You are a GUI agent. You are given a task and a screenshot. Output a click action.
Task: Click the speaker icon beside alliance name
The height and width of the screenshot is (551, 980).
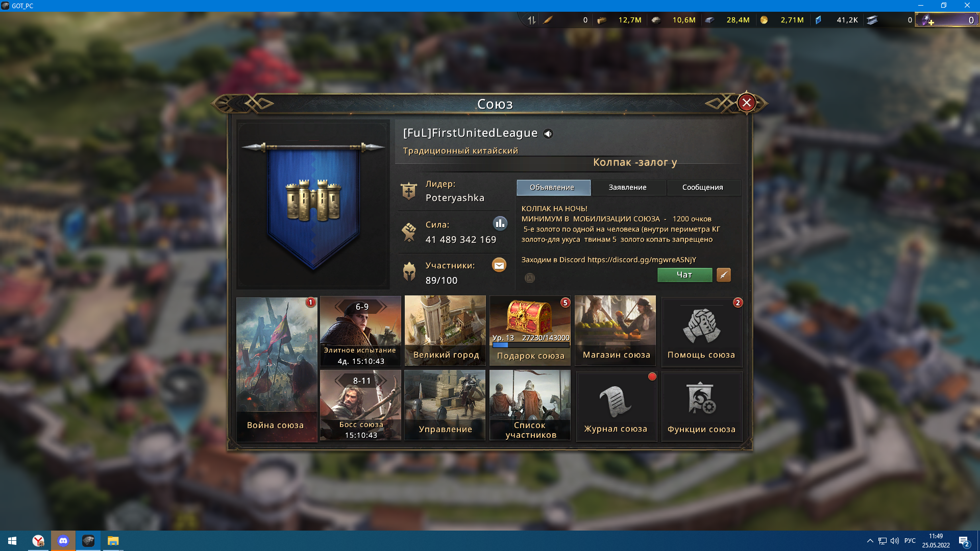548,134
